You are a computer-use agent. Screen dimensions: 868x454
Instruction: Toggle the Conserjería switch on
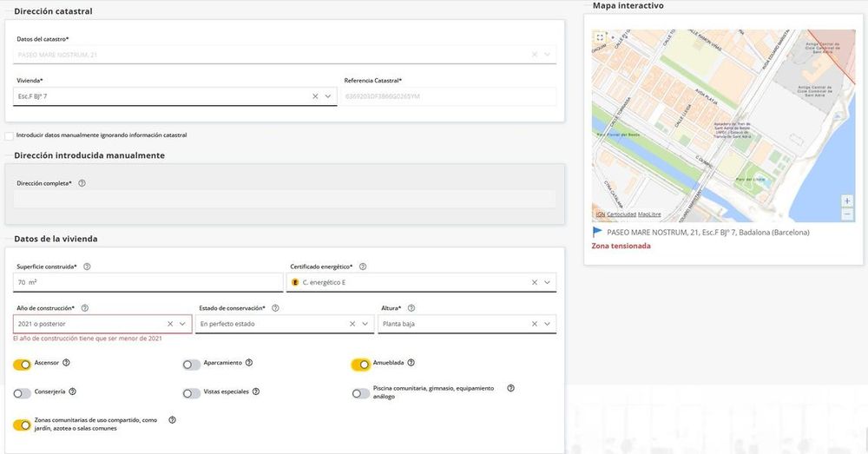[23, 393]
